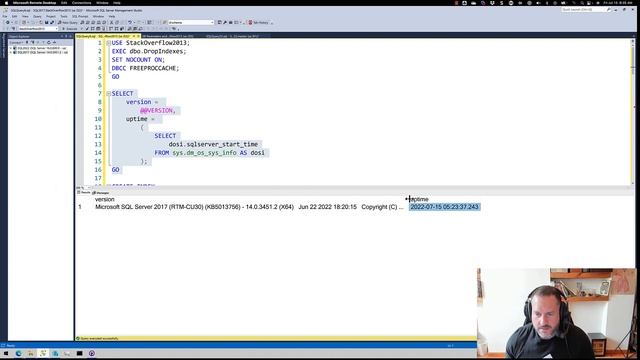The image size is (640, 360).
Task: Expand the first SQL Server node
Action: (x=11, y=48)
